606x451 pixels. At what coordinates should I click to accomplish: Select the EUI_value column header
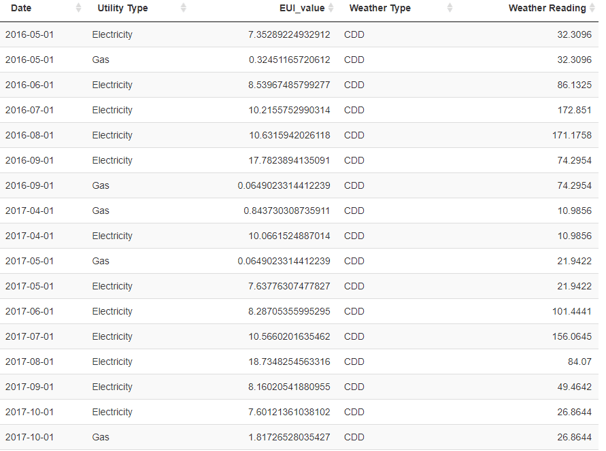pyautogui.click(x=302, y=8)
